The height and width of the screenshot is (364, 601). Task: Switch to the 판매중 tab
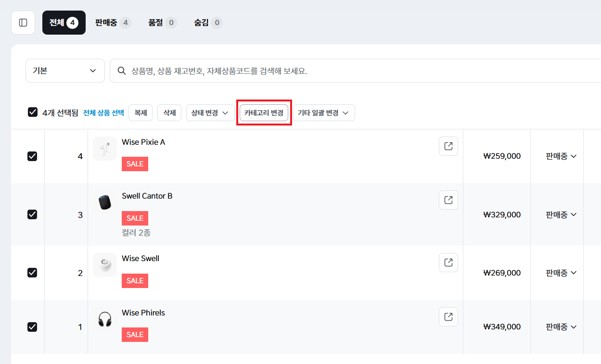(x=113, y=23)
